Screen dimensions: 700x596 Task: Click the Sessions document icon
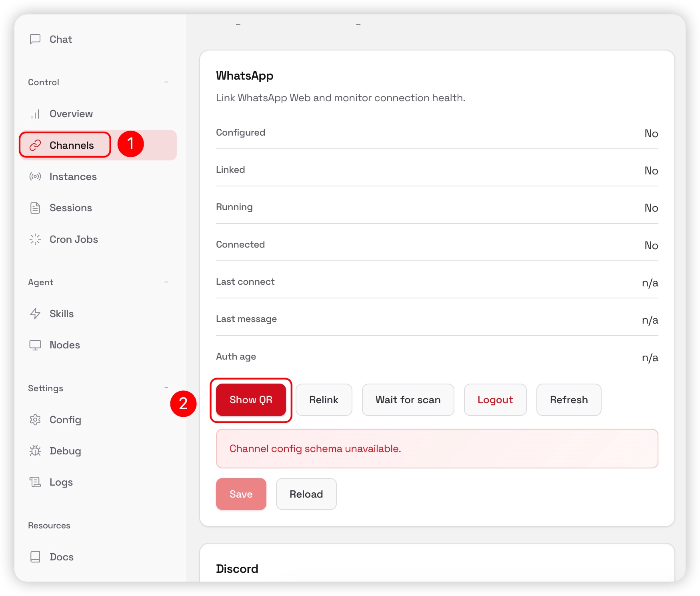pos(35,208)
